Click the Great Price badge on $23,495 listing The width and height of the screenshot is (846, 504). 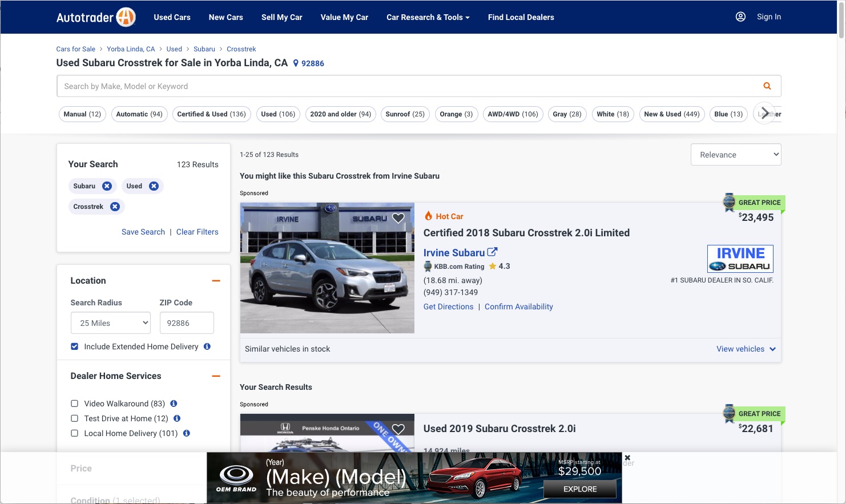click(754, 203)
